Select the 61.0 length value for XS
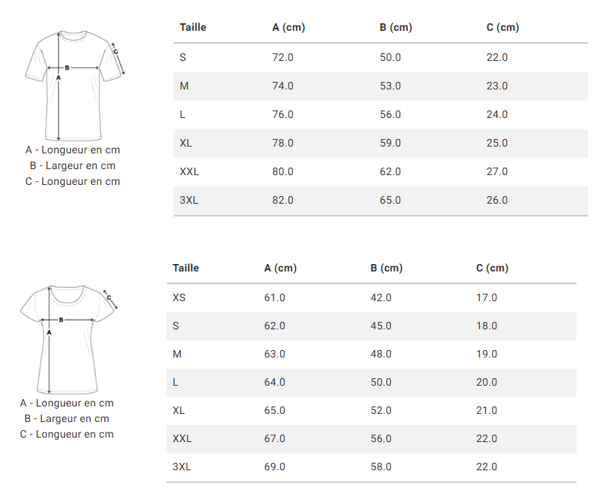Viewport: 600px width, 500px height. click(274, 298)
